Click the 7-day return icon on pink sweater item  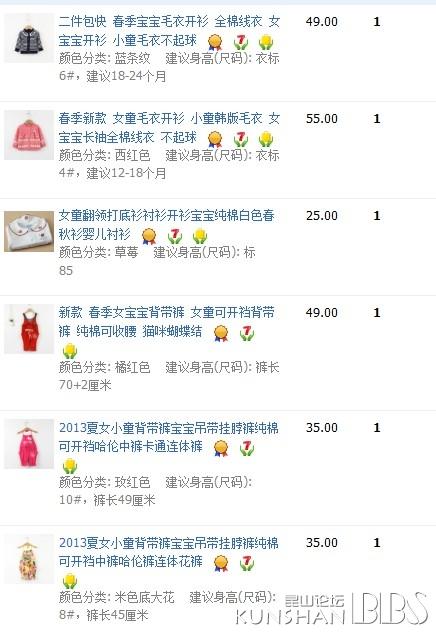tap(240, 139)
